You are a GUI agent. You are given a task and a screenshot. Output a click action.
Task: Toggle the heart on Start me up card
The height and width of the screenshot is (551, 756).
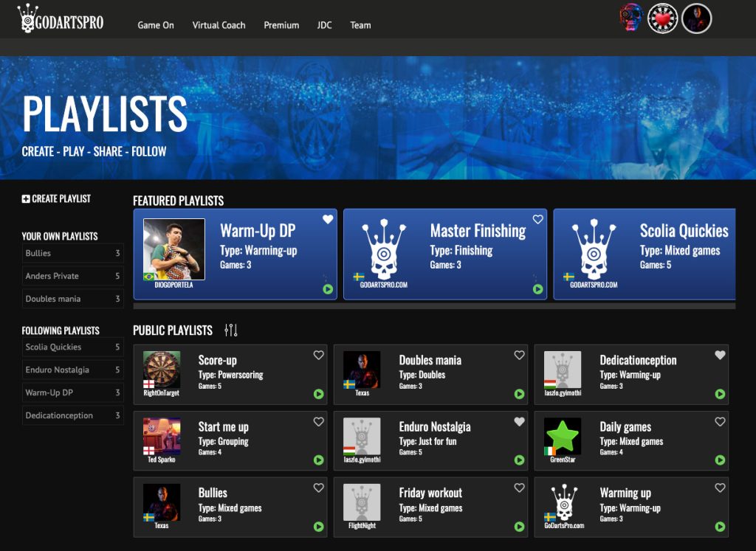(x=319, y=421)
